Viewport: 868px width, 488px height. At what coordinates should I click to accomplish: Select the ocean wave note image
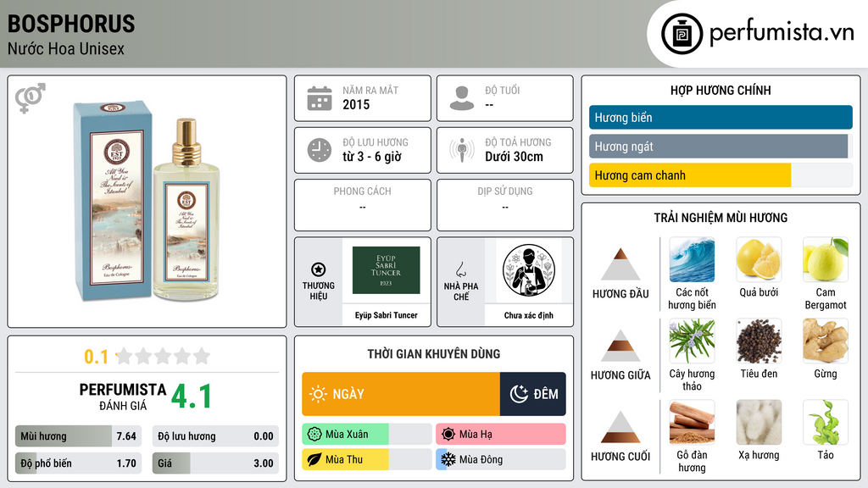[692, 259]
